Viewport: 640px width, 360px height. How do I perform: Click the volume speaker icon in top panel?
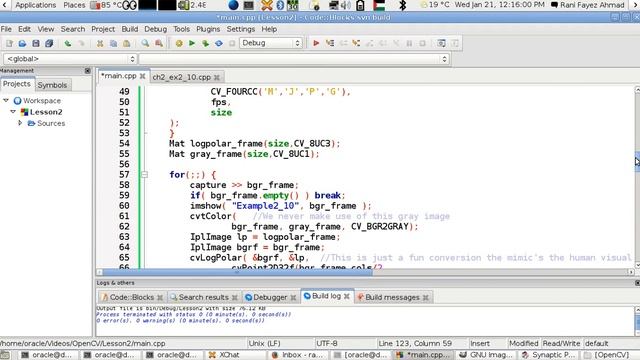tap(346, 5)
